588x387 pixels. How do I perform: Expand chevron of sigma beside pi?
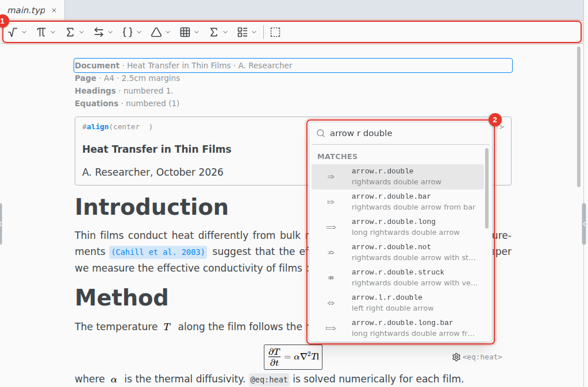pyautogui.click(x=82, y=32)
